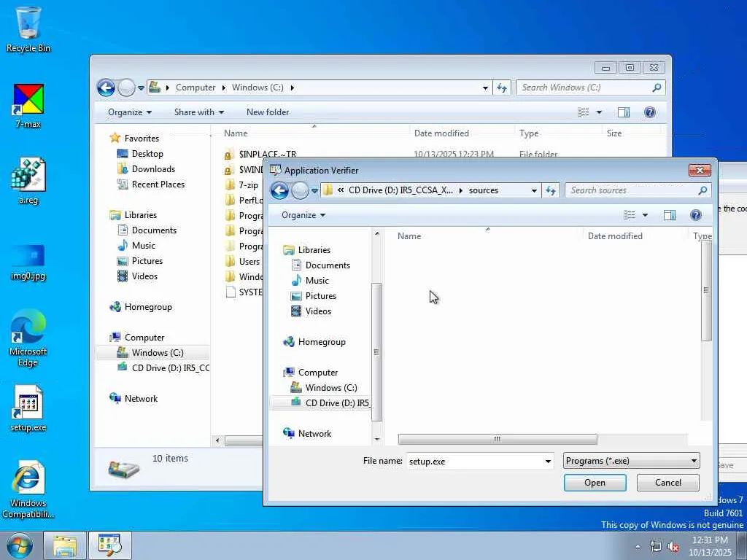Open Help in the Explorer window
This screenshot has width=747, height=560.
coord(650,112)
